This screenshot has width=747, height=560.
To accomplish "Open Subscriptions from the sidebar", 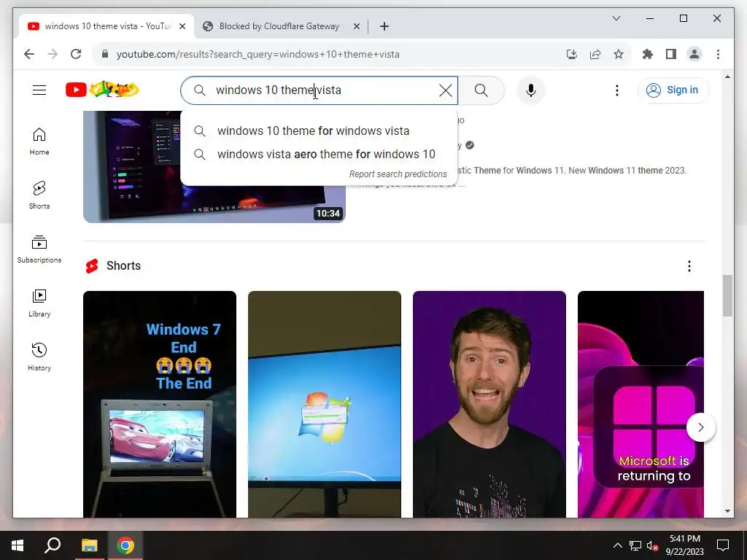I will coord(39,249).
